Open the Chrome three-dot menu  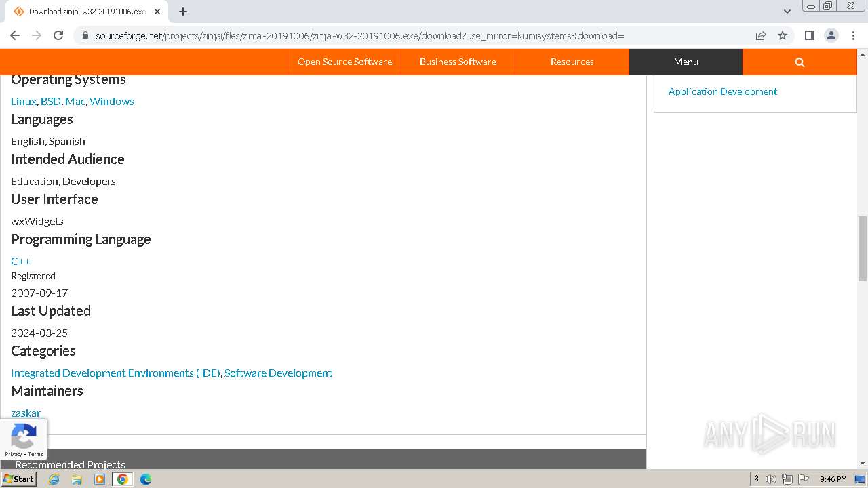(x=853, y=35)
